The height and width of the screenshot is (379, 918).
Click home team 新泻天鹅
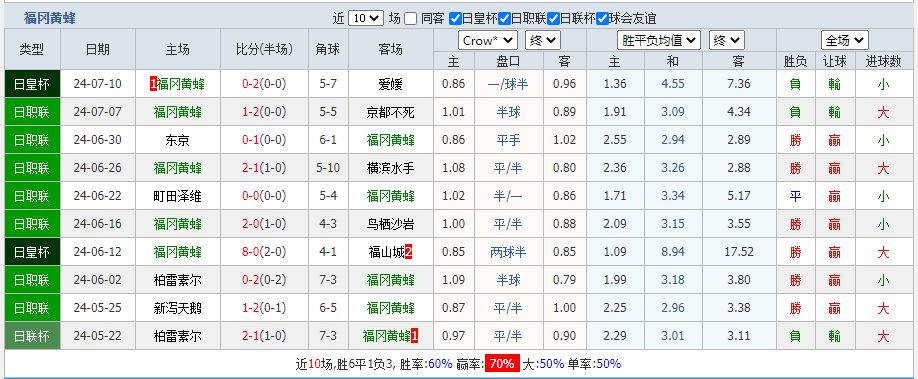178,308
